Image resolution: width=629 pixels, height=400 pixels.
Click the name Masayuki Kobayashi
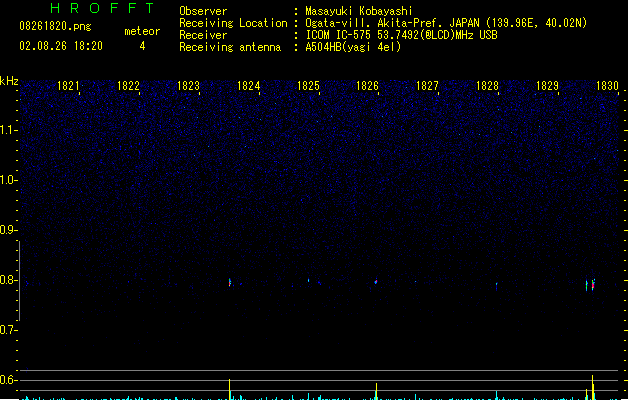point(359,11)
